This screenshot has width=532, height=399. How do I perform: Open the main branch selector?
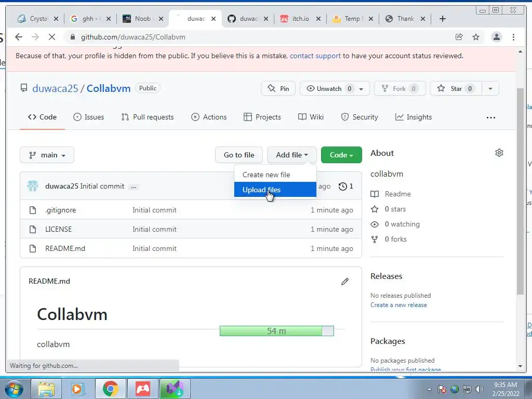47,155
